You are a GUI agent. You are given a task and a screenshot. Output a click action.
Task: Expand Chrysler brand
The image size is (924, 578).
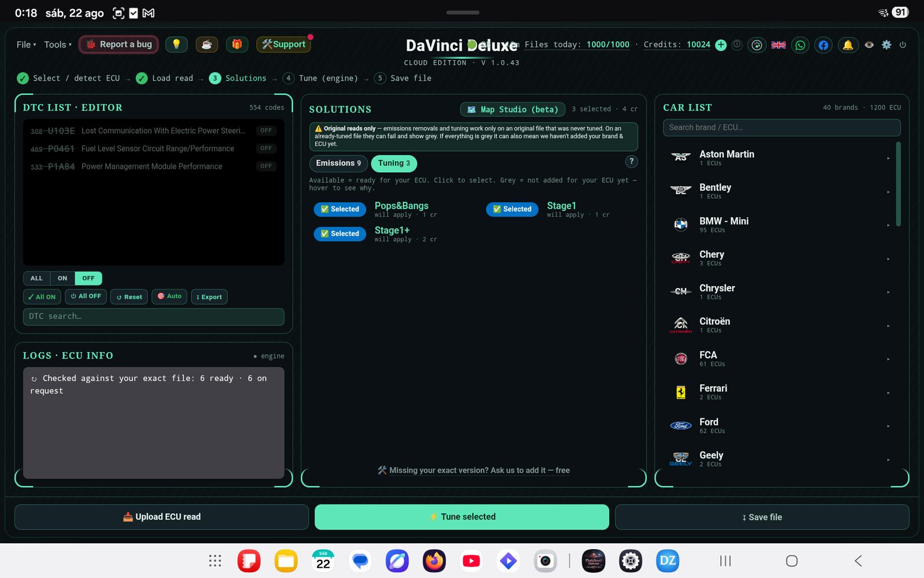(781, 292)
